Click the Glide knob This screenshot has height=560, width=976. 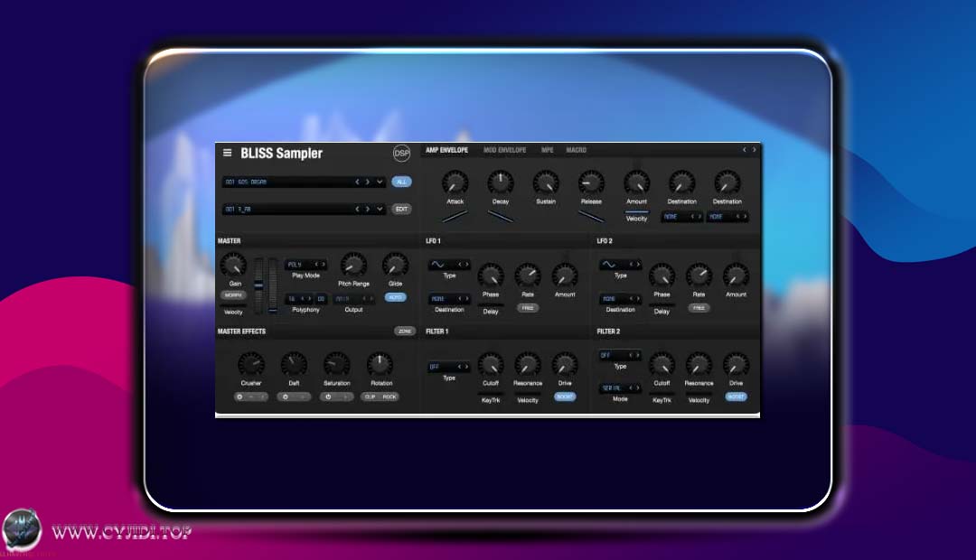pyautogui.click(x=395, y=265)
